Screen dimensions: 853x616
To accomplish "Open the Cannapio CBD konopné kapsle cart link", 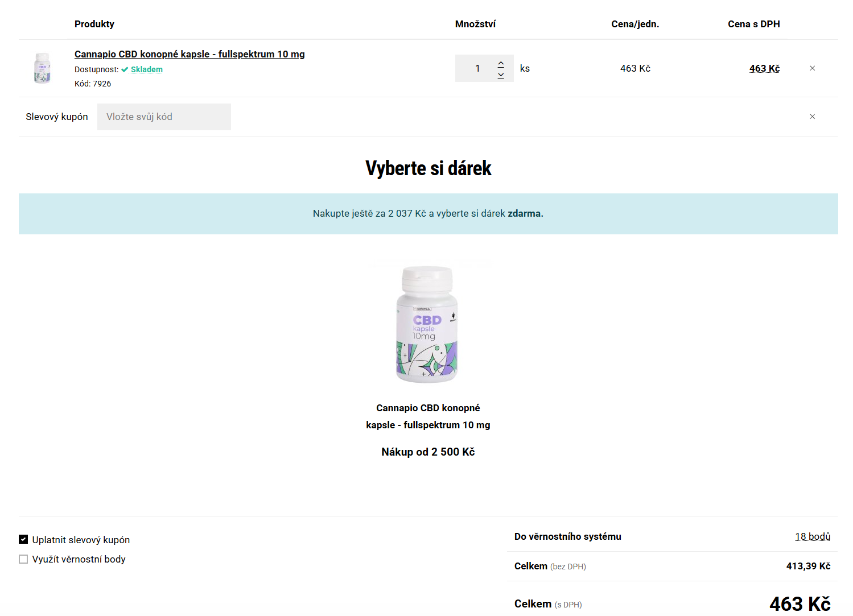I will pos(189,54).
